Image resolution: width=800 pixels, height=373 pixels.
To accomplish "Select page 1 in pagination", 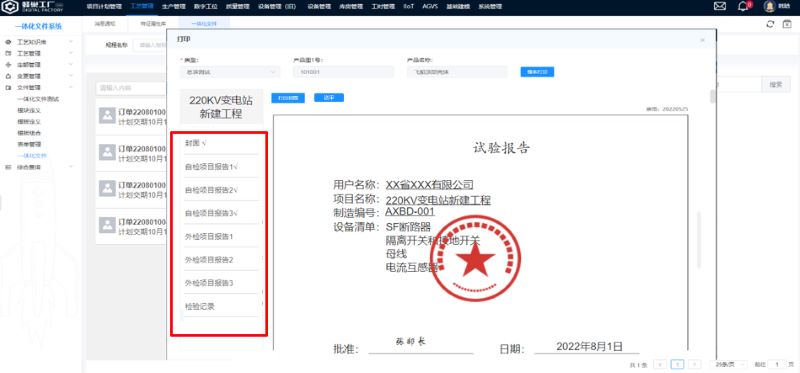I will pos(678,364).
